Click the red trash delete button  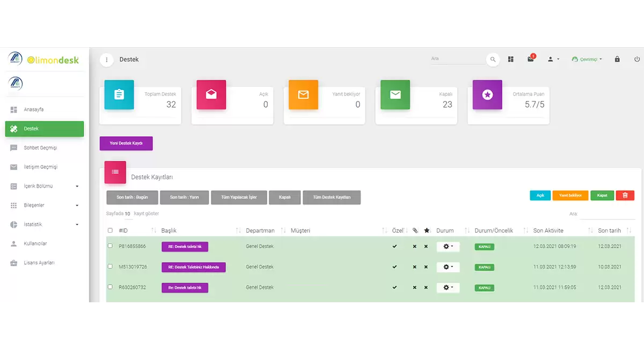coord(625,196)
